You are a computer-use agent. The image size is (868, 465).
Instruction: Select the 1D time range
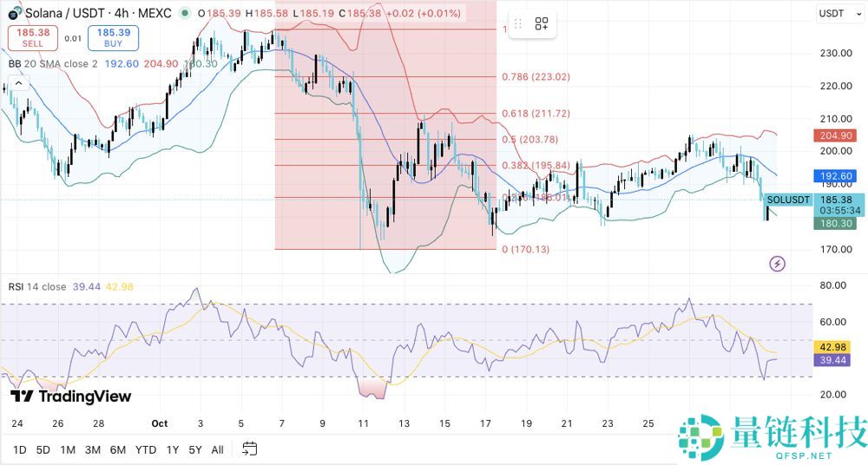point(19,449)
